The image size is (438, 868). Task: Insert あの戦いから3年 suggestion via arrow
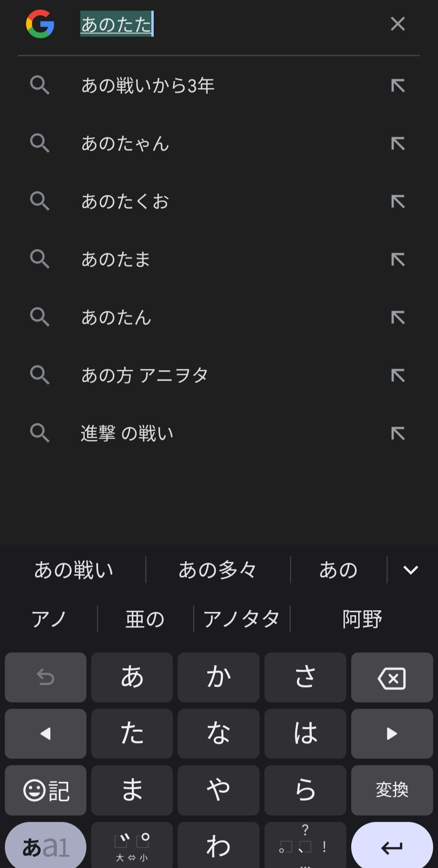(x=397, y=86)
